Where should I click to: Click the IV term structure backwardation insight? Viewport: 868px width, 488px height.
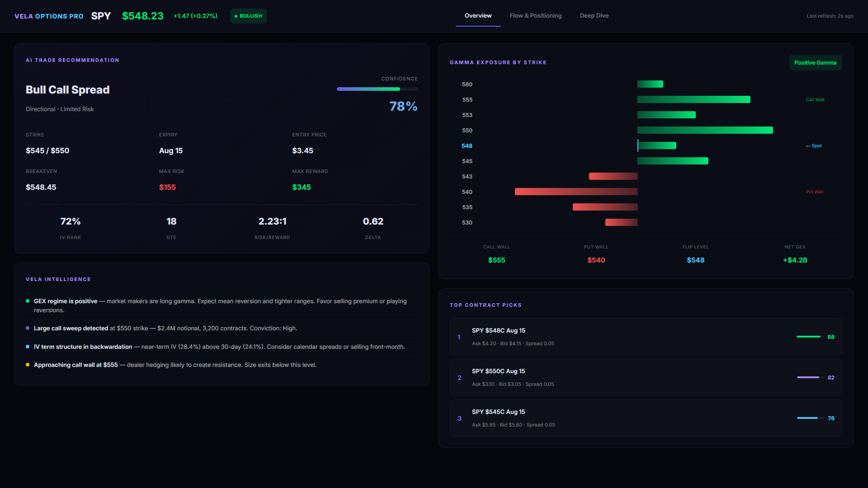coord(222,347)
